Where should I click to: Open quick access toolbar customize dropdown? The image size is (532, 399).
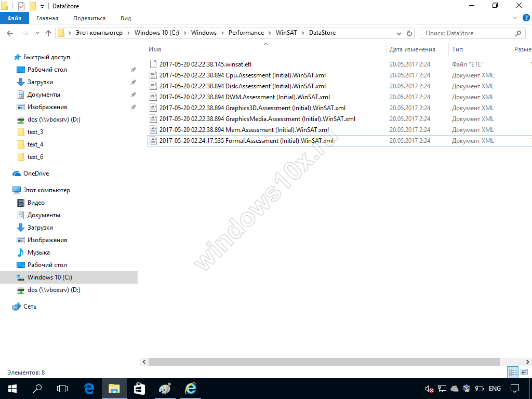(x=42, y=6)
